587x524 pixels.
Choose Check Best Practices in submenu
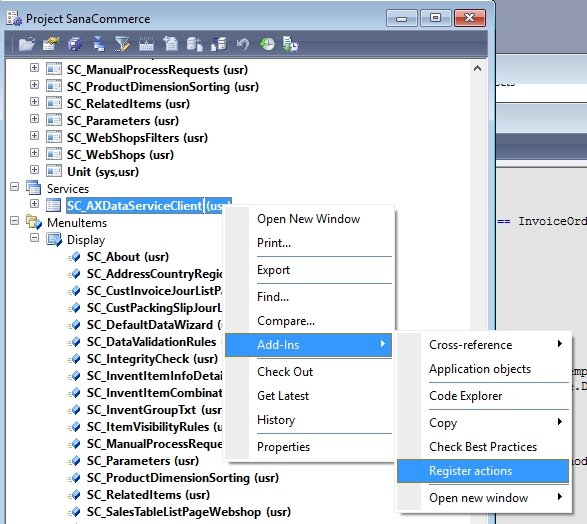(x=483, y=447)
